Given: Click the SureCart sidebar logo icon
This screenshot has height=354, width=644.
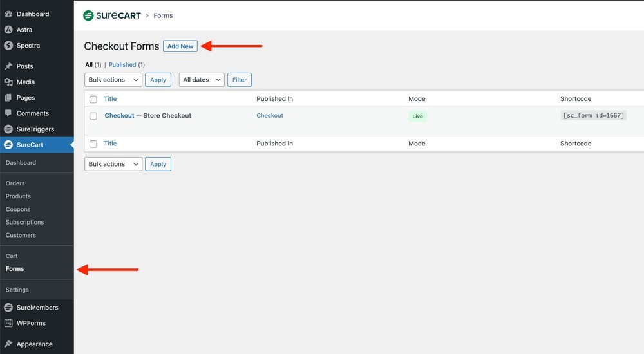Looking at the screenshot, I should (8, 145).
